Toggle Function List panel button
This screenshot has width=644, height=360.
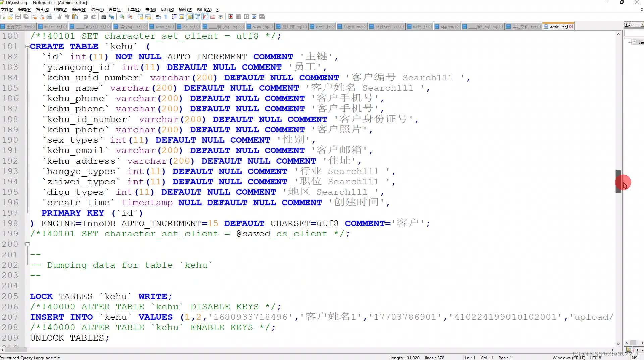tap(205, 17)
